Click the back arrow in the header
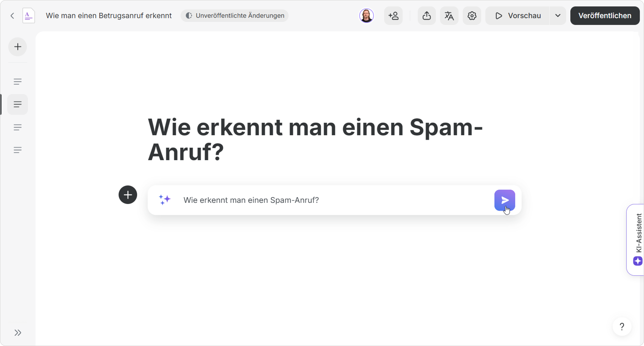This screenshot has height=346, width=644. [x=12, y=16]
